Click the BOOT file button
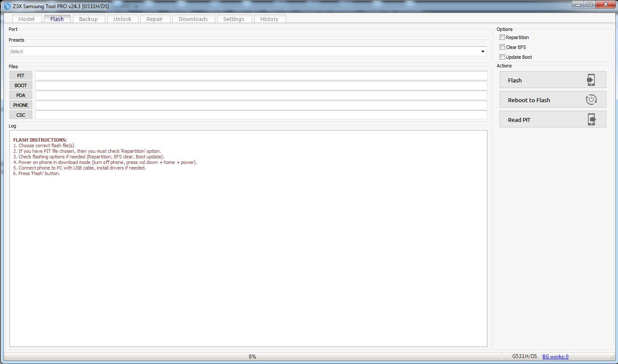 pyautogui.click(x=21, y=85)
